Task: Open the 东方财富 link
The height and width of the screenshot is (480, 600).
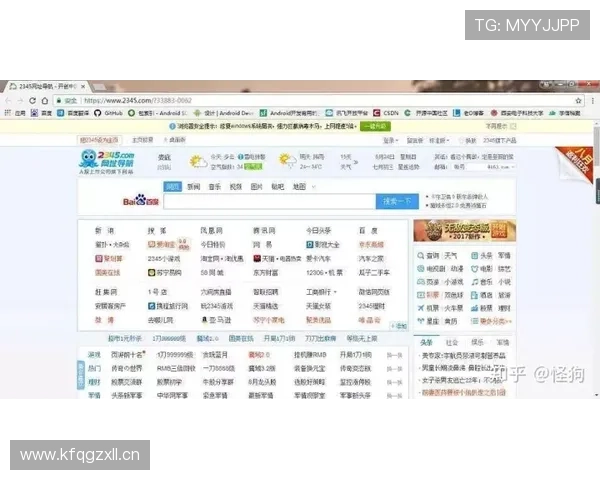Action: click(x=266, y=273)
